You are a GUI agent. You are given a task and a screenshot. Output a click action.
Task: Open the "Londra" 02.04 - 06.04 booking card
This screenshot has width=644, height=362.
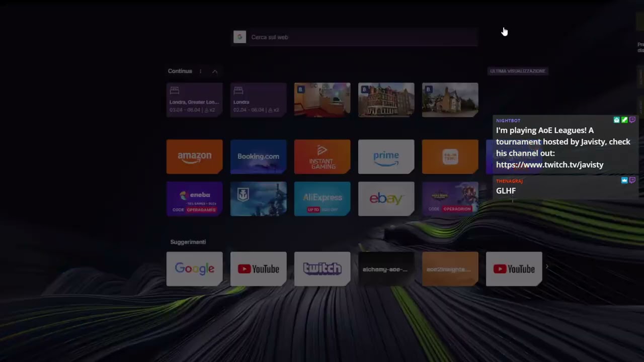pos(258,100)
